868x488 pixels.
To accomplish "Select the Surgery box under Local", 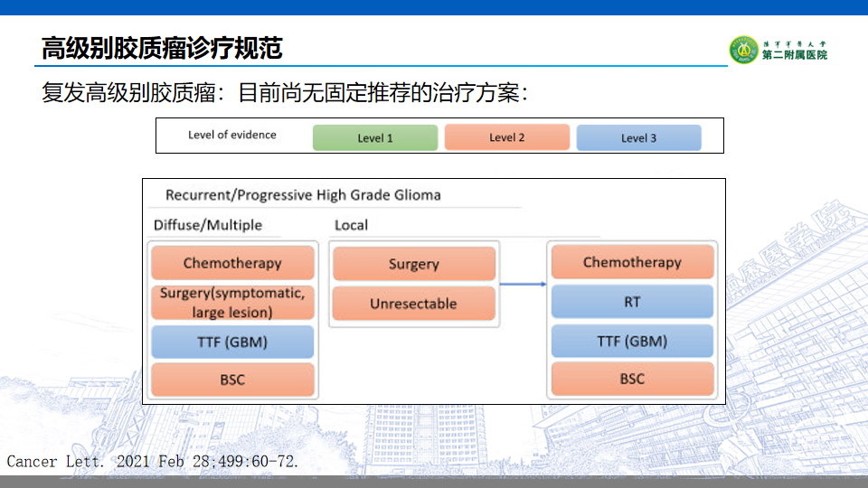I will tap(413, 264).
